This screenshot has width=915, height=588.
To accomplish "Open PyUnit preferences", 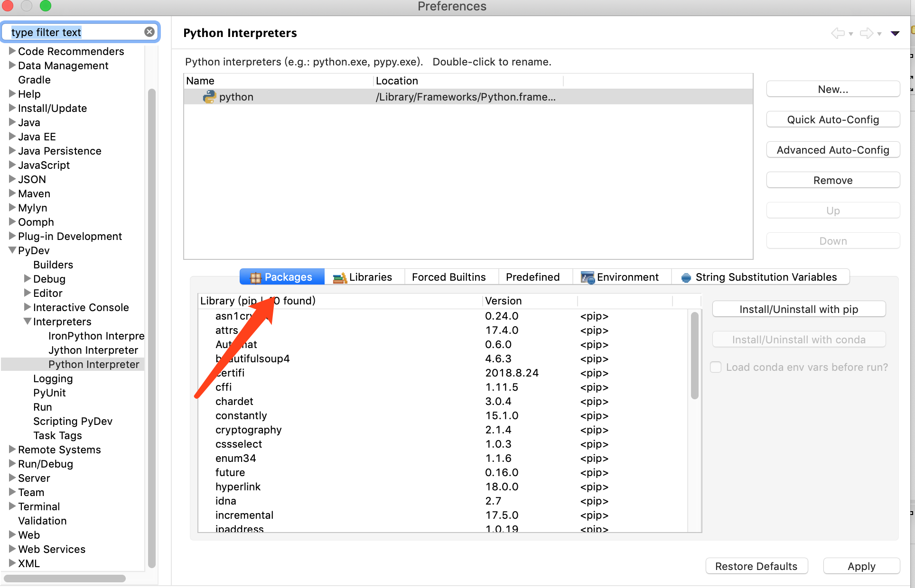I will click(x=49, y=393).
